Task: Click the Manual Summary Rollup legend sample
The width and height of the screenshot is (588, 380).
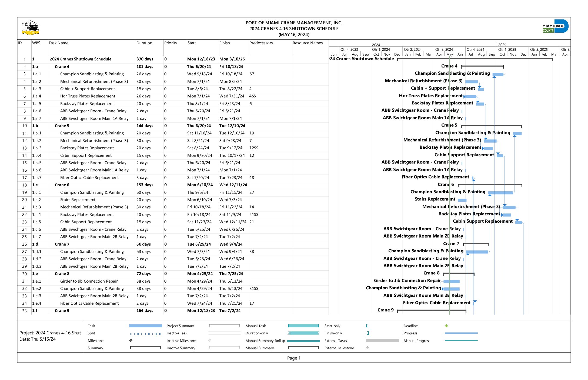Action: 303,341
